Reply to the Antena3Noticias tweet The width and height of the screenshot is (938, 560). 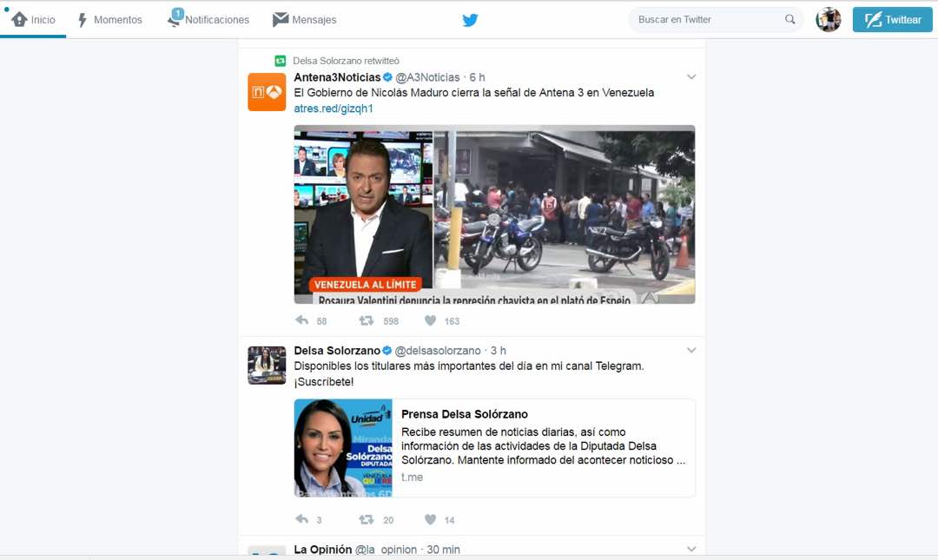coord(302,320)
